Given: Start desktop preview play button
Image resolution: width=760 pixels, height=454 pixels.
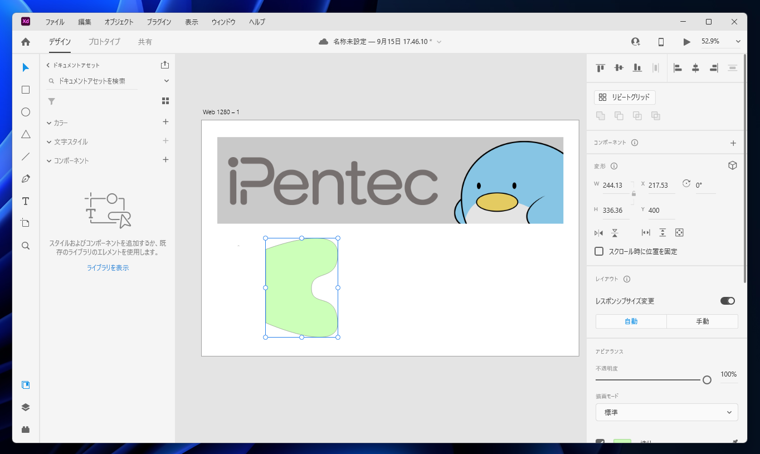Looking at the screenshot, I should point(686,42).
